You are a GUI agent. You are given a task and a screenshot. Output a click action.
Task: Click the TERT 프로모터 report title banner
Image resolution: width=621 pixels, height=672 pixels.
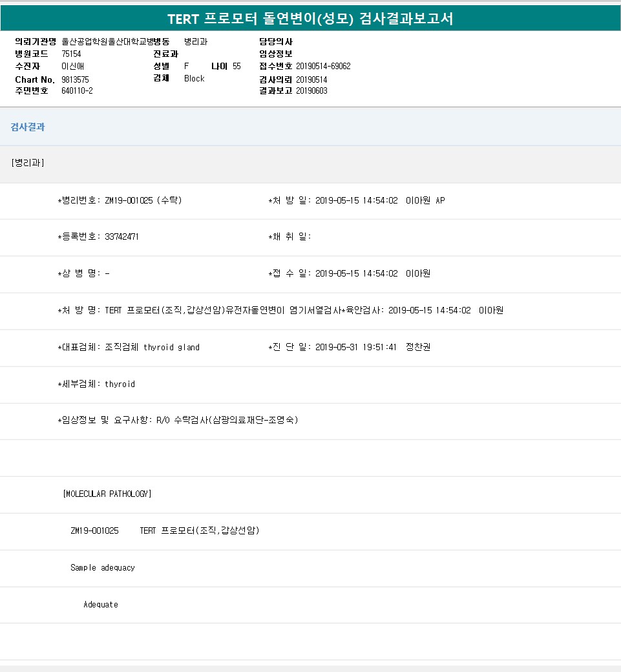(310, 19)
